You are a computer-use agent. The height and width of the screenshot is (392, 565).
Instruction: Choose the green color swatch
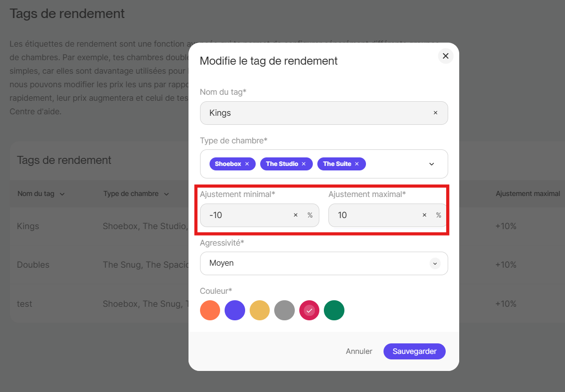[x=334, y=310]
